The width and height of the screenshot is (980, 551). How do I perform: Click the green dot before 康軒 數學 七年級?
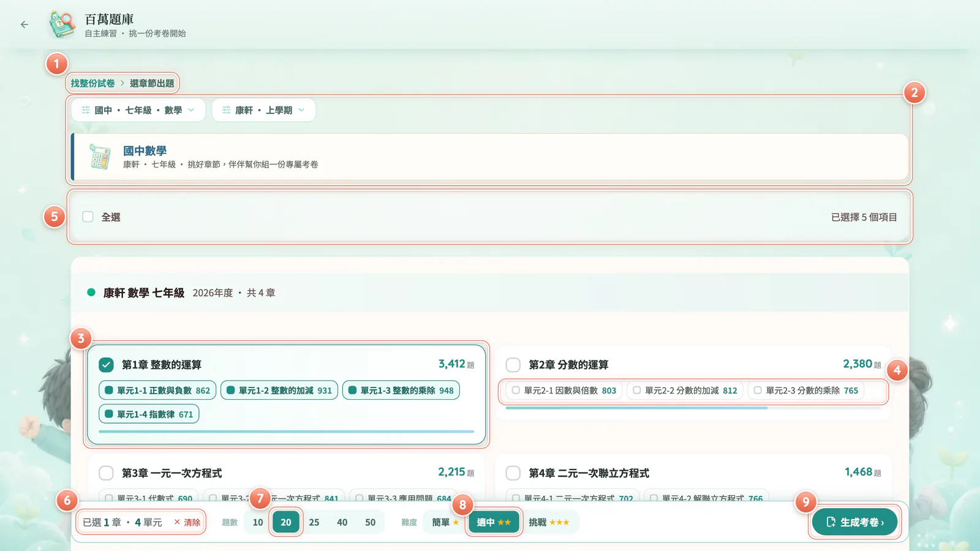pos(91,293)
